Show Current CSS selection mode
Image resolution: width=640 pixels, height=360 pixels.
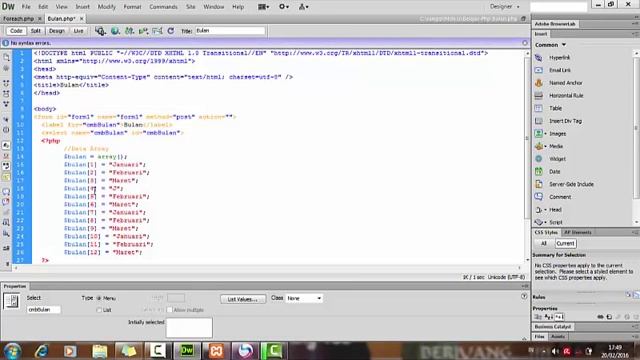565,244
